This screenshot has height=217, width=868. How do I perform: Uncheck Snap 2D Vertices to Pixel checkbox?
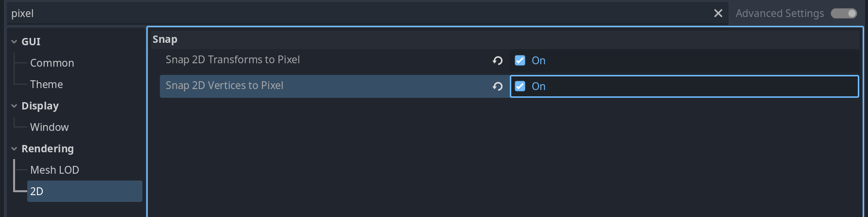click(x=520, y=86)
